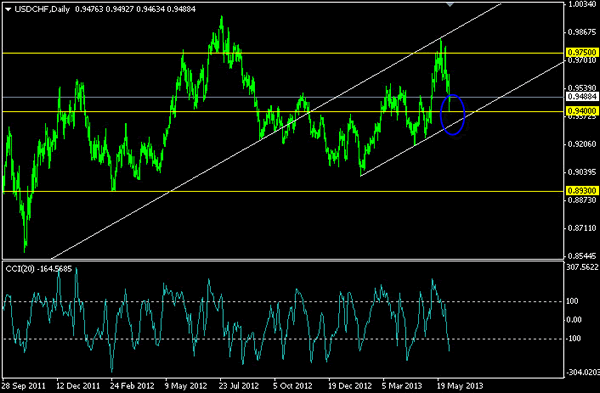Click the open price value 0.94763
Viewport: 600px width, 393px height.
(89, 9)
